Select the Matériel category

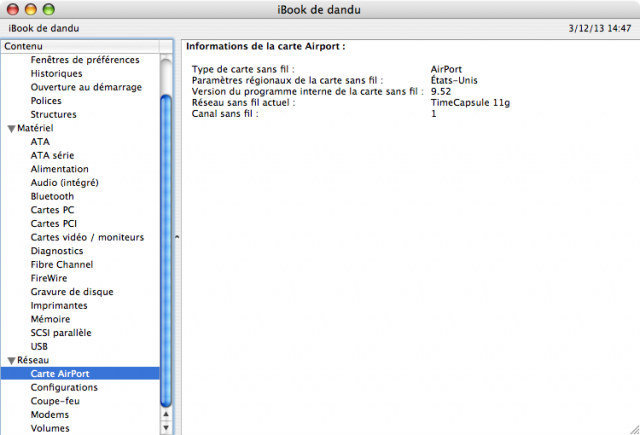[x=35, y=128]
